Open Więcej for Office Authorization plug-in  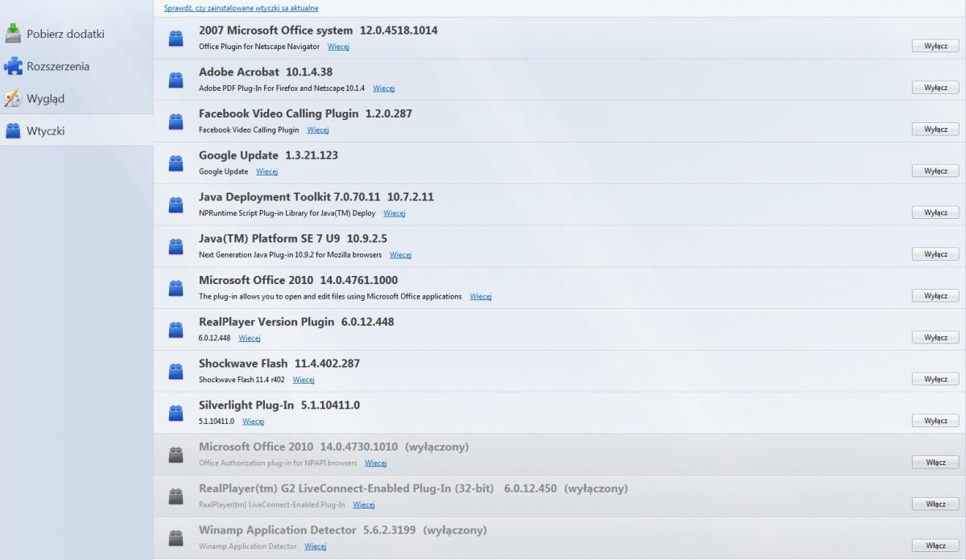(x=376, y=463)
